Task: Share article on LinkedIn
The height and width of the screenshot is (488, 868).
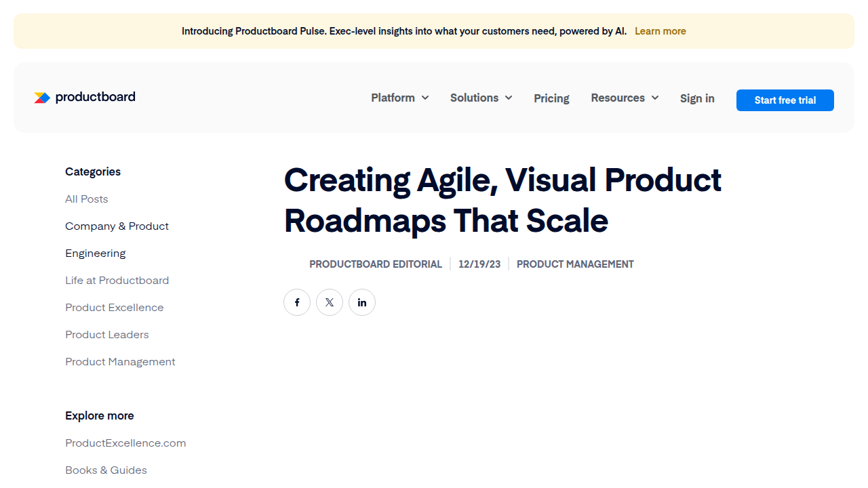Action: coord(362,302)
